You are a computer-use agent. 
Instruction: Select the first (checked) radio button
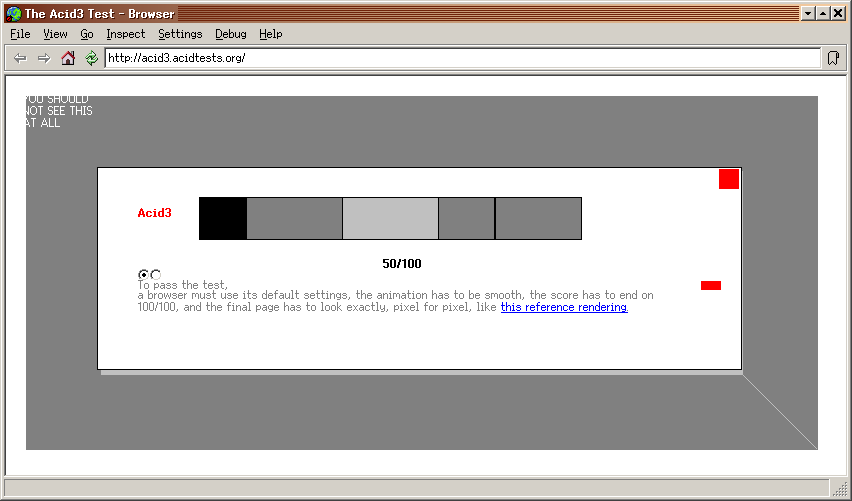(143, 274)
